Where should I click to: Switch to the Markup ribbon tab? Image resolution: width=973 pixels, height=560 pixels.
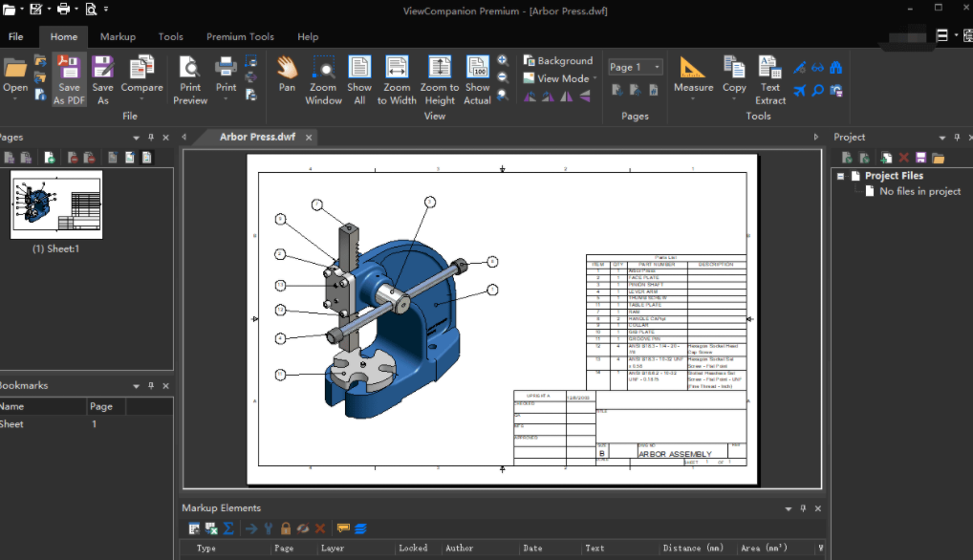click(118, 36)
